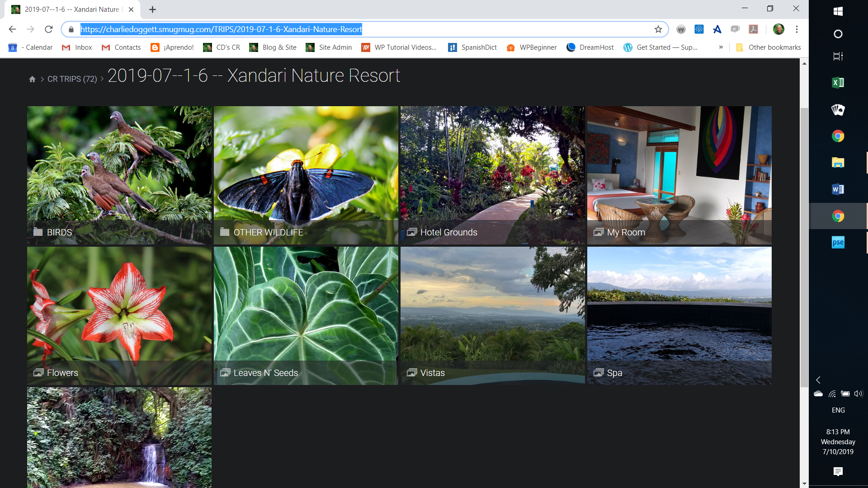Open the Flowers gallery
The height and width of the screenshot is (488, 868).
[119, 316]
